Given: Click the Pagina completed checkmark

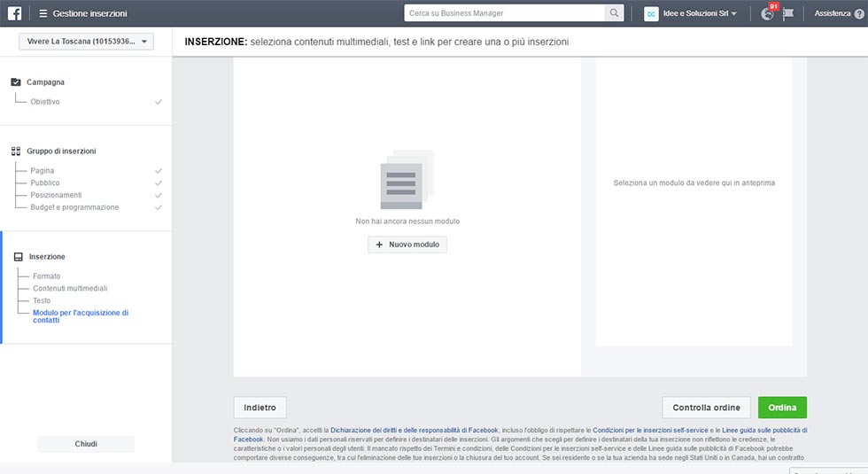Looking at the screenshot, I should coord(159,171).
